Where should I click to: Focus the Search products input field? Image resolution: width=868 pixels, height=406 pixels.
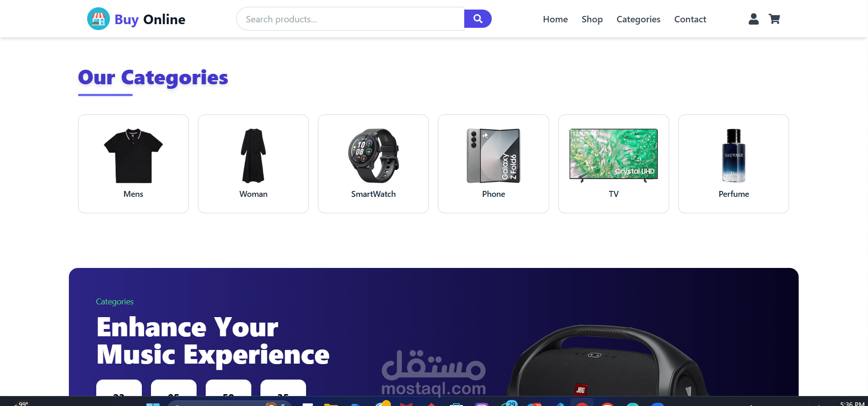(350, 19)
